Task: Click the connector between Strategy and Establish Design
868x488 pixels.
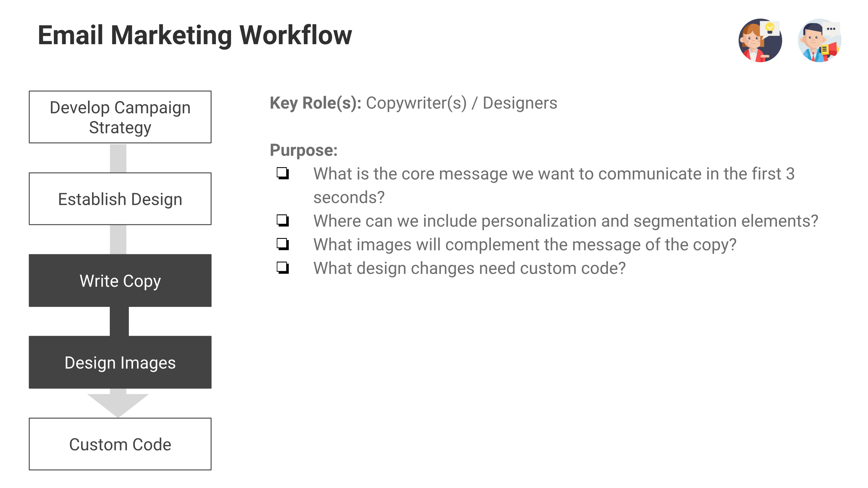Action: (x=118, y=158)
